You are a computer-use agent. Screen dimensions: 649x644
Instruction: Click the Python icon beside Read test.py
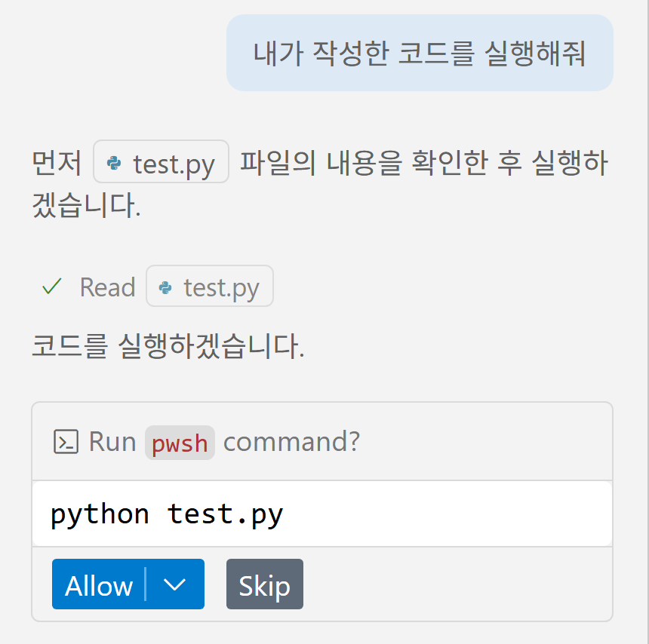click(x=165, y=287)
